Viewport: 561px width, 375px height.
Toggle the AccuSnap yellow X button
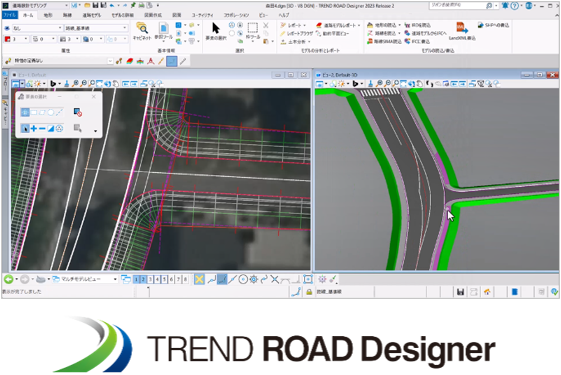199,279
